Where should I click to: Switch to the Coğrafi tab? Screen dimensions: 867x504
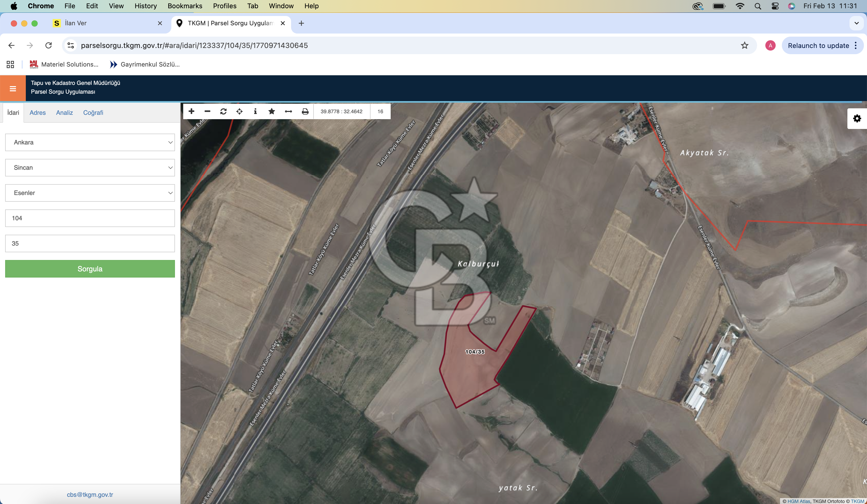pos(93,113)
